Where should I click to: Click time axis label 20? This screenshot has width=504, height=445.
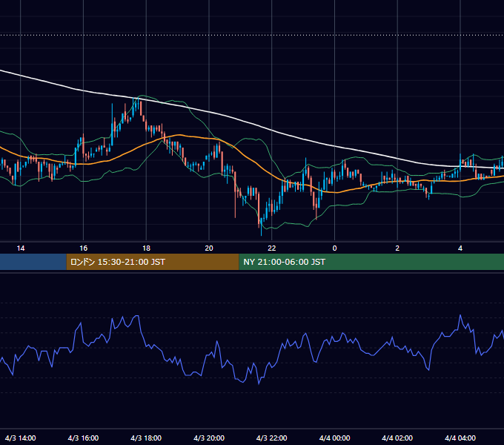tap(209, 248)
